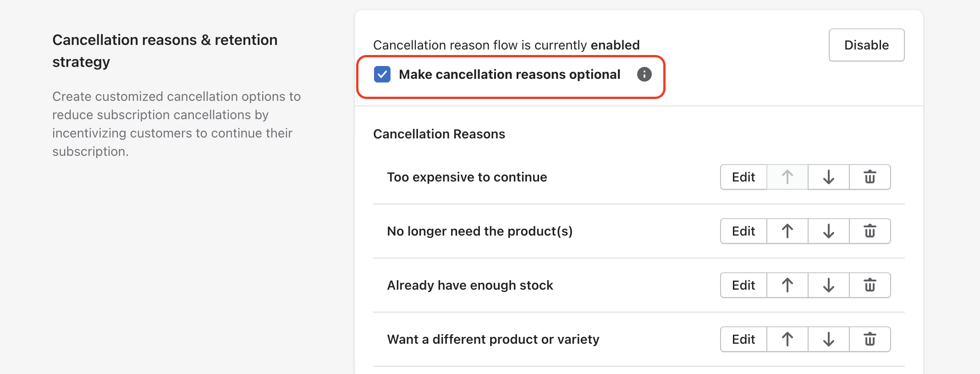This screenshot has height=374, width=980.
Task: Move Want a different product or variety down
Action: (x=828, y=339)
